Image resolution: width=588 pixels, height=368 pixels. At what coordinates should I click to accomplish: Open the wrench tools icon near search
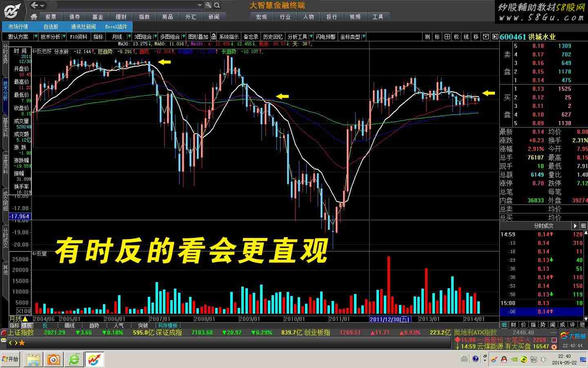(209, 5)
